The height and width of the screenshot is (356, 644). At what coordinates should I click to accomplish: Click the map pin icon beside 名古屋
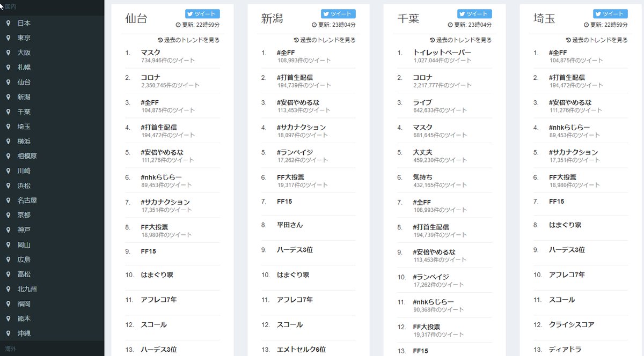[x=8, y=200]
